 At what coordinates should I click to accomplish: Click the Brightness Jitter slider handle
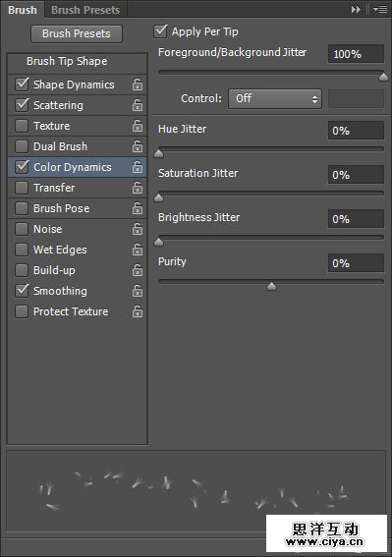pyautogui.click(x=158, y=242)
